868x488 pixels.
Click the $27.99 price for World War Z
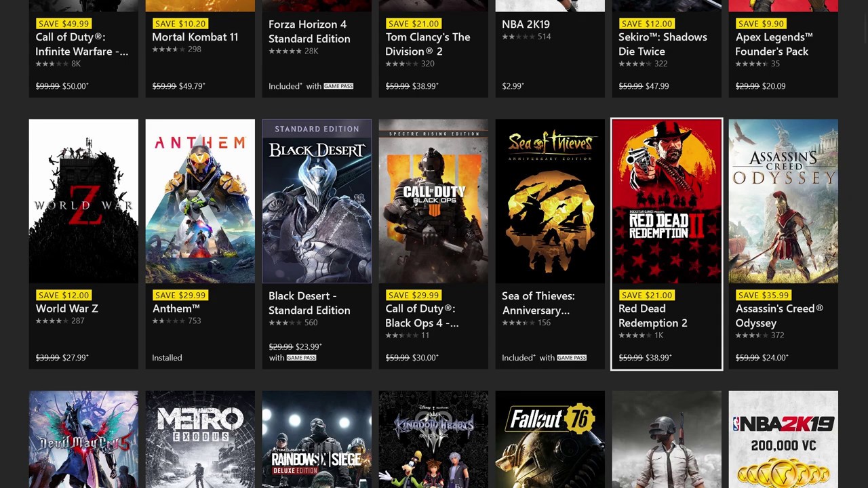point(75,358)
